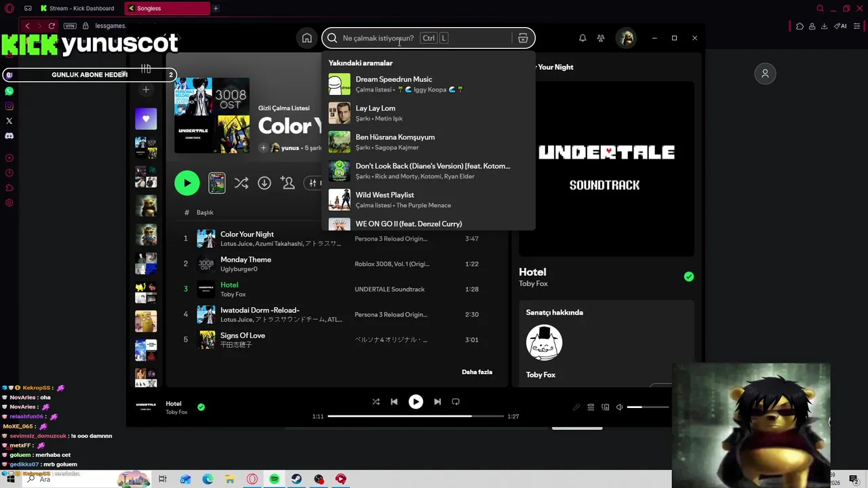Image resolution: width=868 pixels, height=488 pixels.
Task: Select the 'Songless' browser tab
Action: 167,8
